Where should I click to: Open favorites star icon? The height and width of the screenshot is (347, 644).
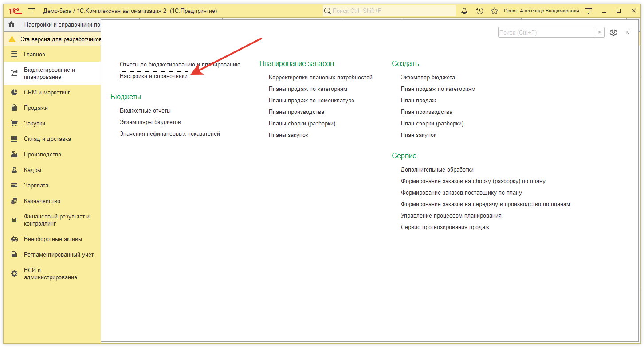pos(495,11)
